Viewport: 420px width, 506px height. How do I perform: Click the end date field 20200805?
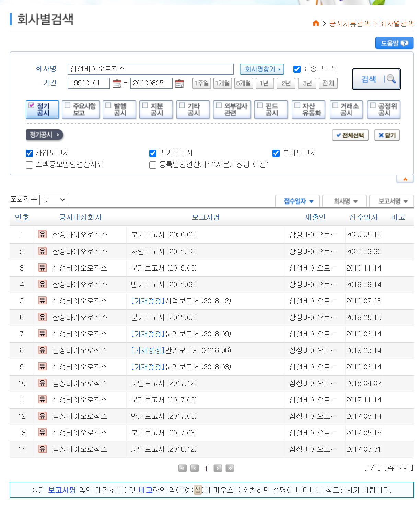coord(151,83)
